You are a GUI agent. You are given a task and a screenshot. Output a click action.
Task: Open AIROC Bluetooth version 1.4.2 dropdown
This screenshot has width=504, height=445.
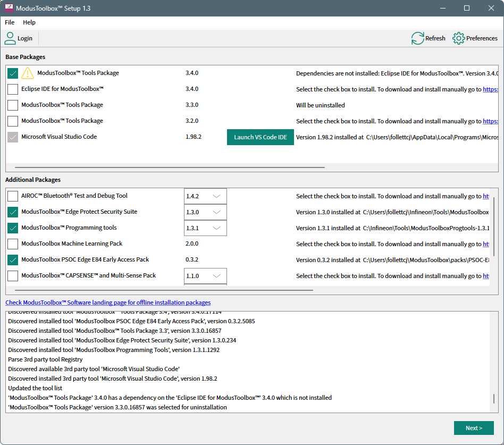click(x=205, y=196)
